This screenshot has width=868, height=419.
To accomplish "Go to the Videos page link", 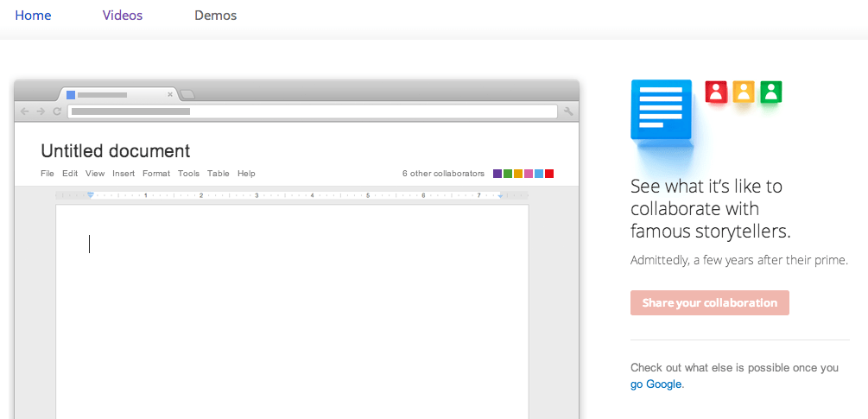I will tap(123, 16).
